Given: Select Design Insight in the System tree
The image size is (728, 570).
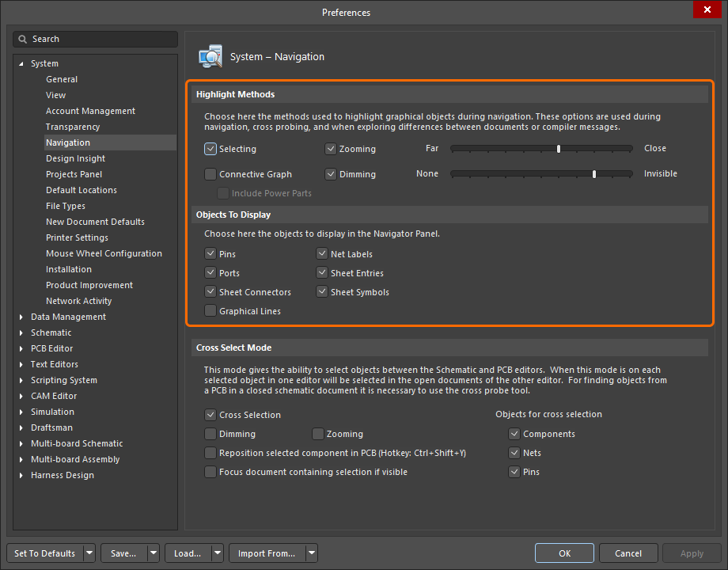Looking at the screenshot, I should click(75, 158).
